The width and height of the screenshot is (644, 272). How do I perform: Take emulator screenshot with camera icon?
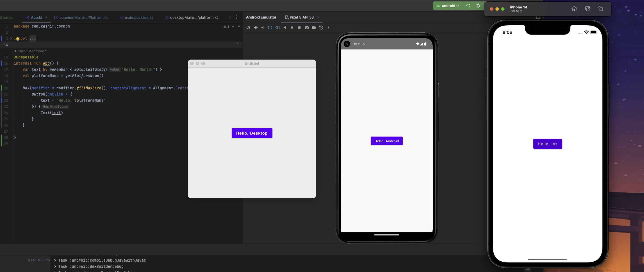[307, 28]
